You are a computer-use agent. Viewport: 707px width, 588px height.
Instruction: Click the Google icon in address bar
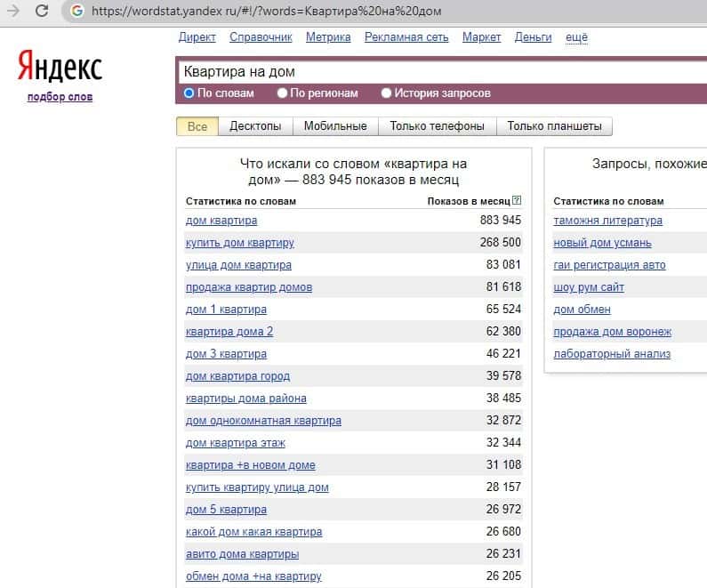(76, 12)
